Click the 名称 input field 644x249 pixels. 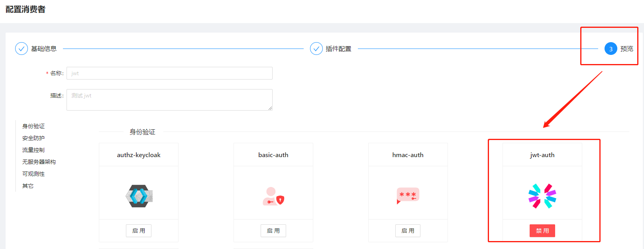[169, 73]
